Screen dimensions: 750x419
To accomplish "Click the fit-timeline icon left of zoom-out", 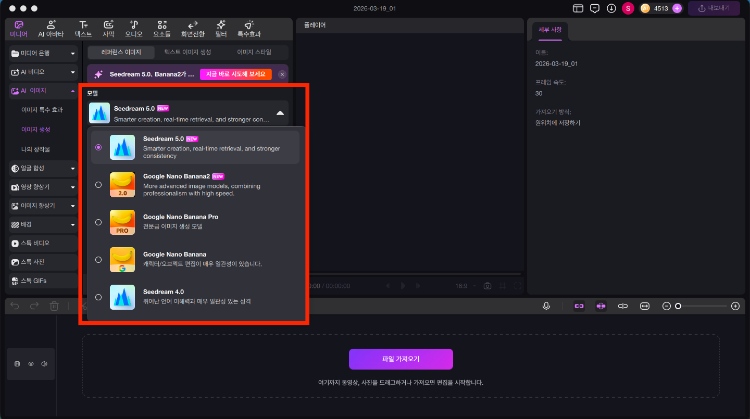I will click(645, 306).
